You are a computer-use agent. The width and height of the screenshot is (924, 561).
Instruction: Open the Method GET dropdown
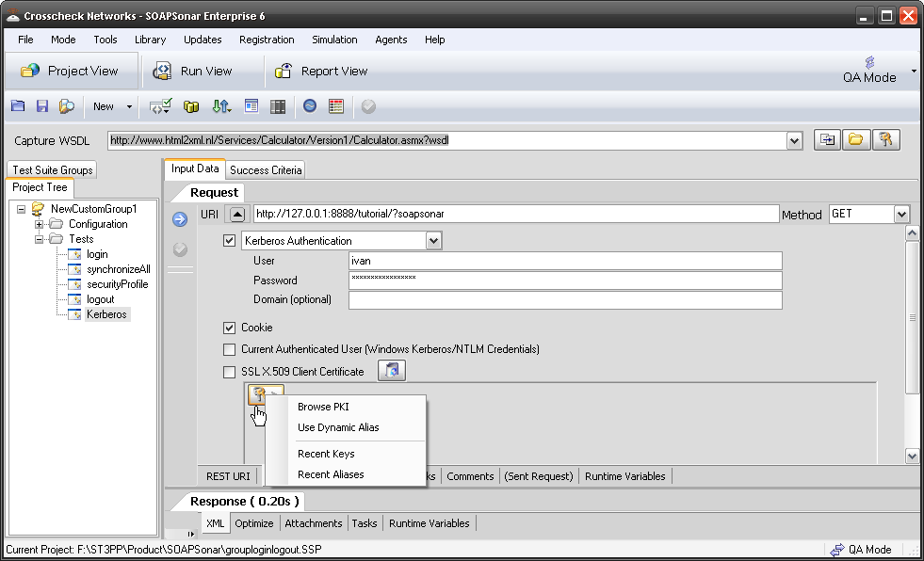[x=901, y=215]
